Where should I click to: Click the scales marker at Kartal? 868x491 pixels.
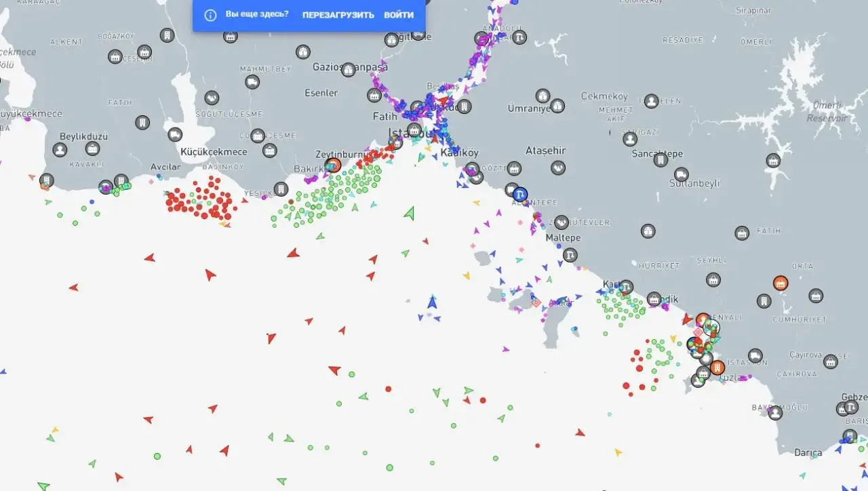(x=626, y=288)
